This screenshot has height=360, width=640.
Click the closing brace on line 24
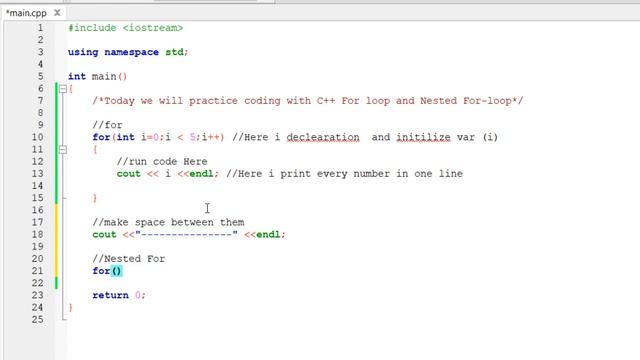[70, 307]
